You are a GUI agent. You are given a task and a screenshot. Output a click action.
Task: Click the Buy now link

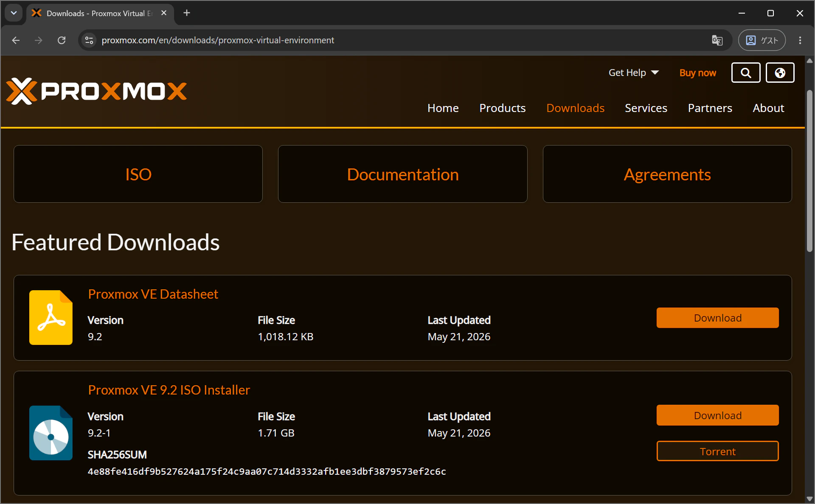(697, 73)
